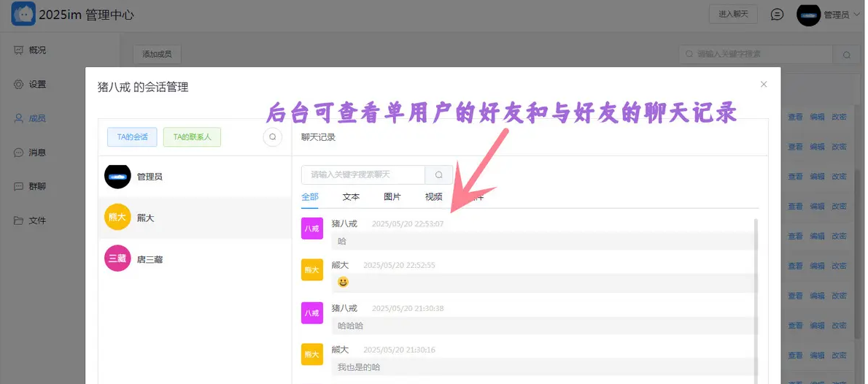868x384 pixels.
Task: Click the top-right member search icon
Action: (x=846, y=55)
